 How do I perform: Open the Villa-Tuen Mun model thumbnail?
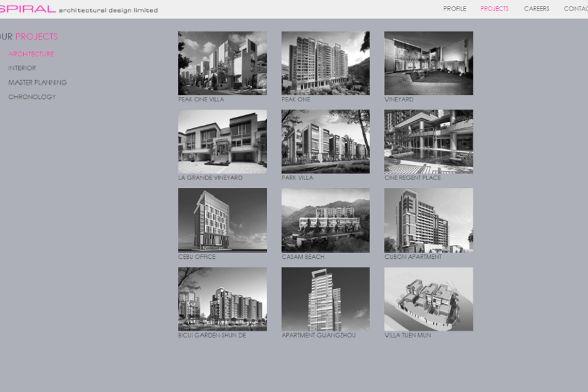(x=429, y=299)
